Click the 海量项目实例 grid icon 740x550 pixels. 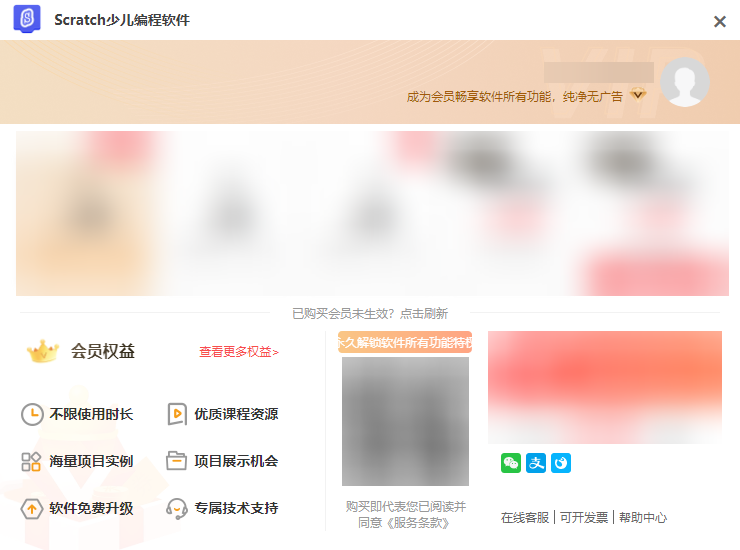pos(32,461)
